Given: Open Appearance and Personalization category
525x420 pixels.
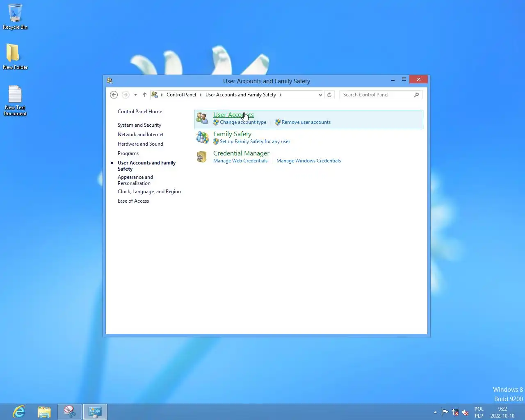Looking at the screenshot, I should point(135,180).
